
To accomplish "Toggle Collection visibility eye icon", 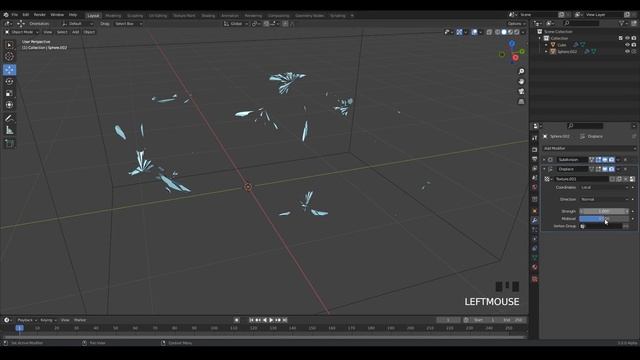I will coord(627,38).
